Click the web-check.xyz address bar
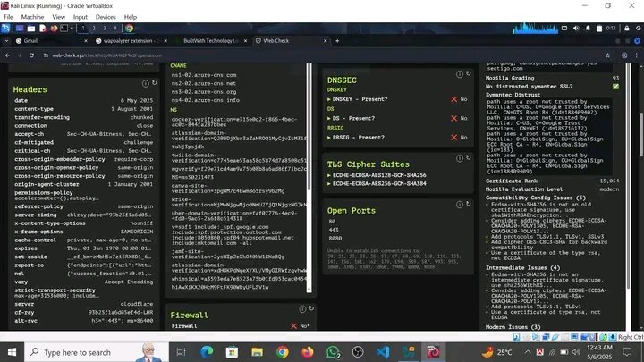This screenshot has width=644, height=362. click(x=320, y=55)
